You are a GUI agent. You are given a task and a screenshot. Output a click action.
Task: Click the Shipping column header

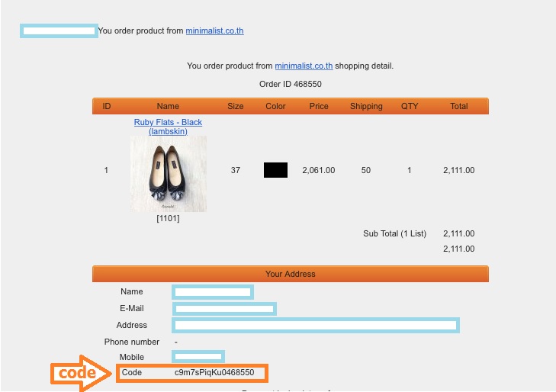pos(366,106)
